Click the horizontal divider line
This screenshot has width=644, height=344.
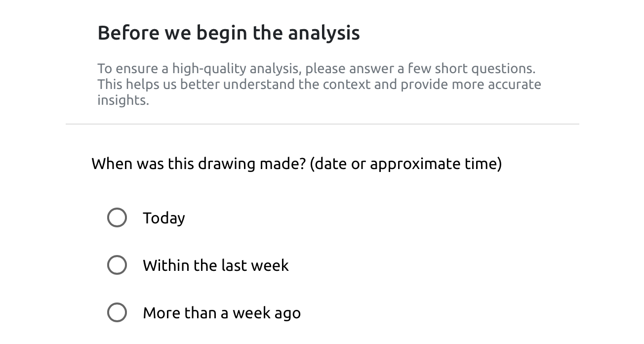click(x=322, y=124)
